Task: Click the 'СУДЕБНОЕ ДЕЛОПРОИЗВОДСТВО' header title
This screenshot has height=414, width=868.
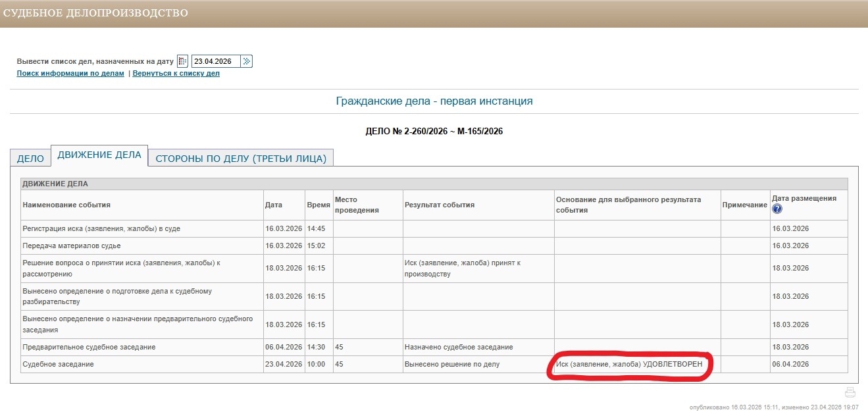Action: [x=95, y=13]
